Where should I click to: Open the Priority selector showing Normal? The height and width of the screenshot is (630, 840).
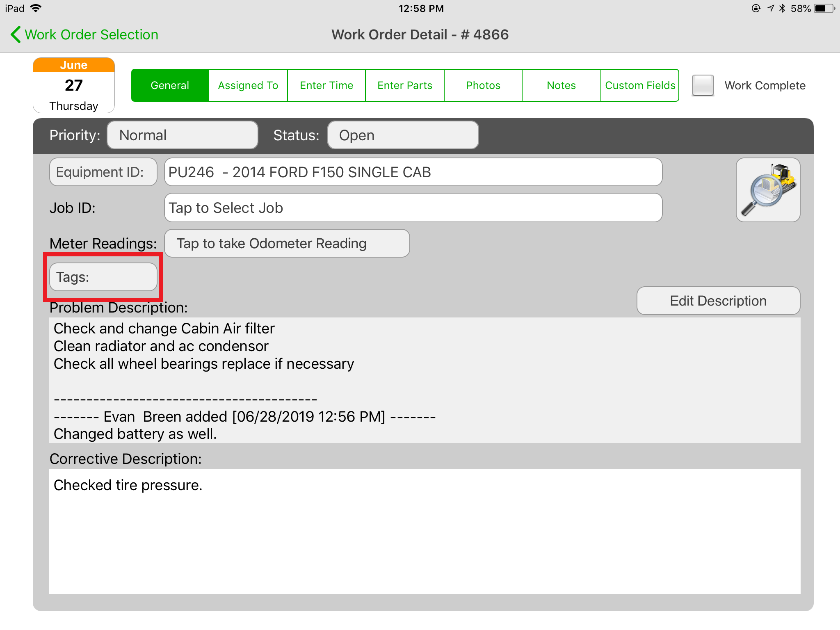click(x=182, y=135)
